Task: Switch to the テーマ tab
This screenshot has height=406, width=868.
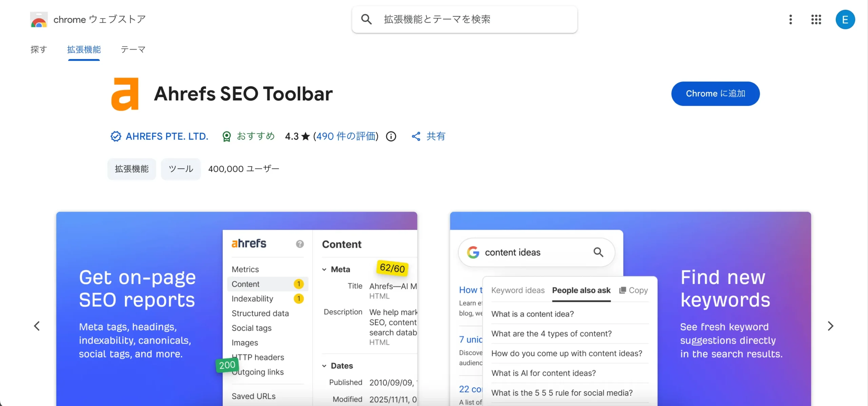Action: tap(133, 50)
